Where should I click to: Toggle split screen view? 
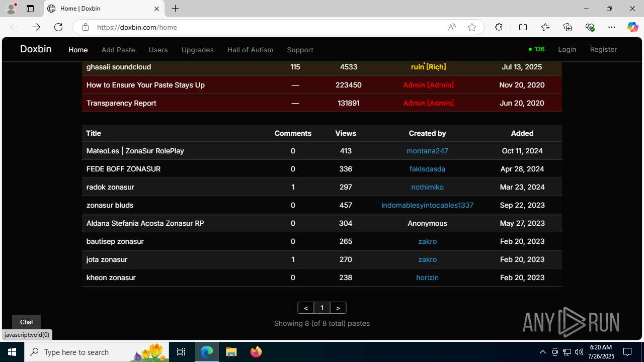pyautogui.click(x=523, y=27)
